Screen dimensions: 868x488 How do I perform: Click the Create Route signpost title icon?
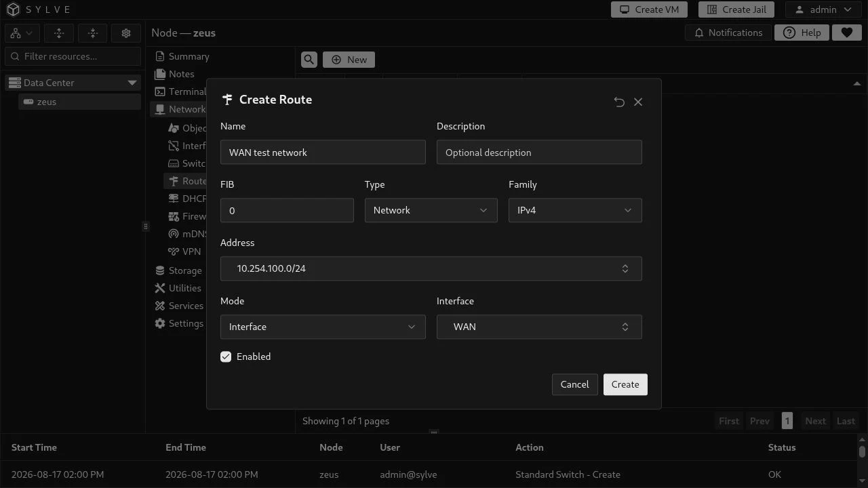coord(227,100)
